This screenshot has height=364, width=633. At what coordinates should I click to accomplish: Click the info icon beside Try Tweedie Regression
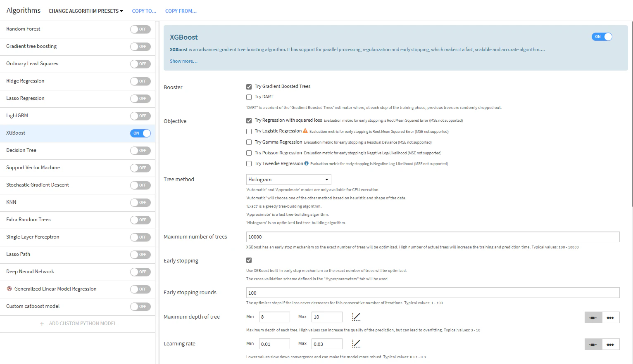[x=307, y=163]
